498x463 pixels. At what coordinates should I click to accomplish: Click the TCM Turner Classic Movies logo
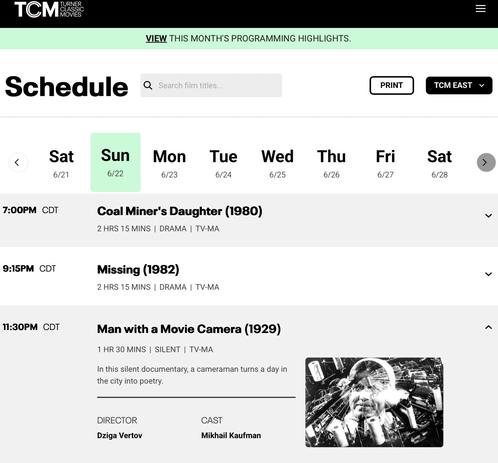point(49,9)
